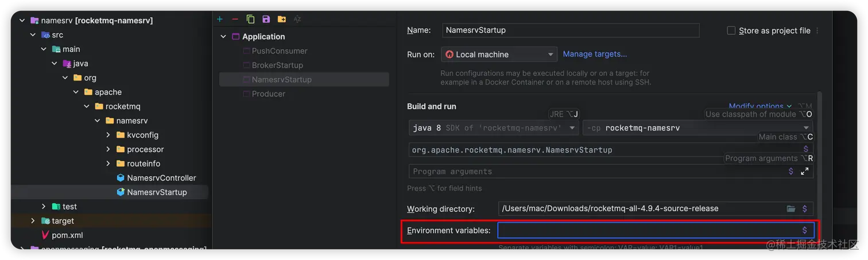Collapse the apache package
This screenshot has height=260, width=868.
pos(76,92)
